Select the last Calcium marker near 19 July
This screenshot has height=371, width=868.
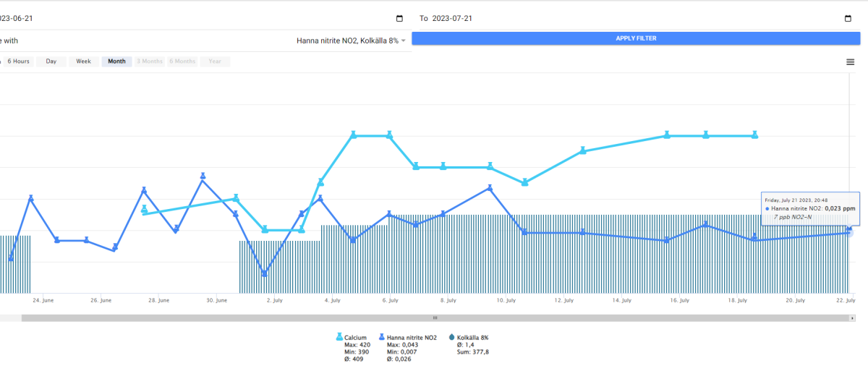754,135
